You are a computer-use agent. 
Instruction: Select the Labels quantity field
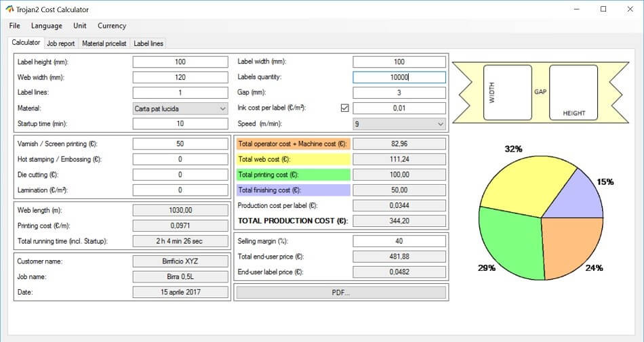click(x=399, y=77)
